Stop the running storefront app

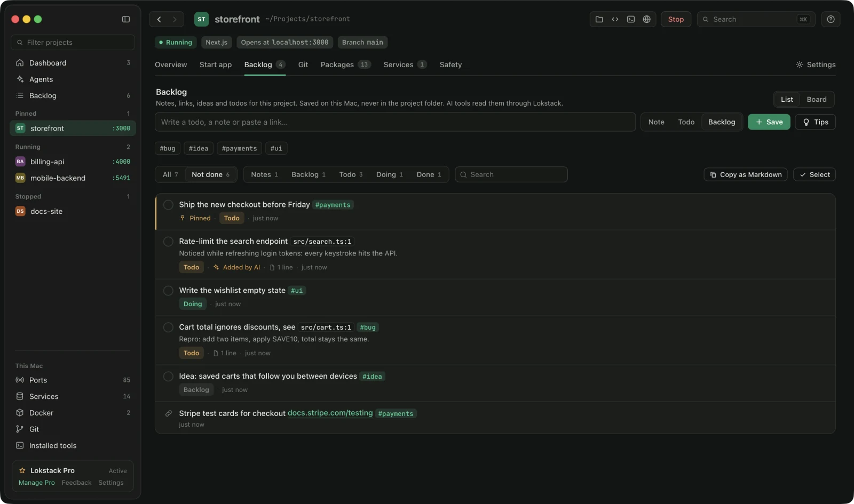click(676, 19)
